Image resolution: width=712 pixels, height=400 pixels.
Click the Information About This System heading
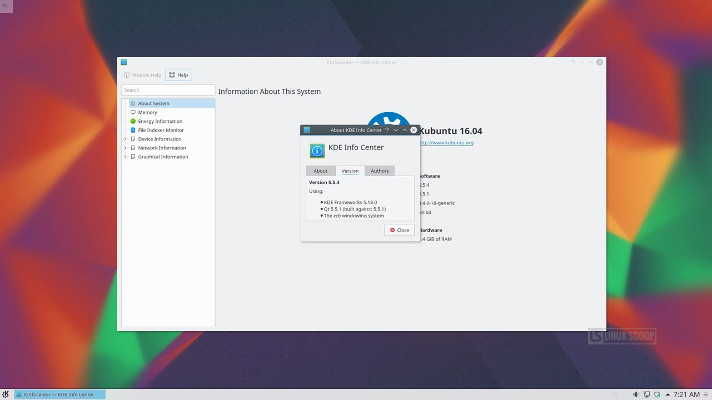269,91
